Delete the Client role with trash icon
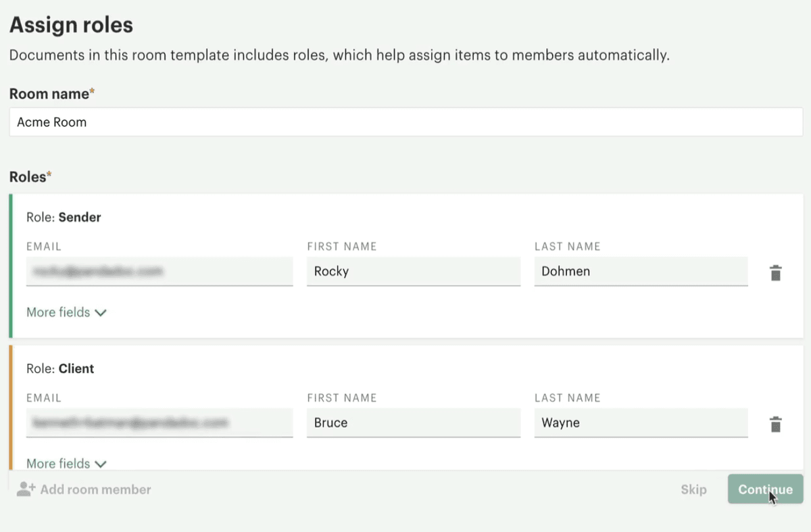This screenshot has width=811, height=532. 776,425
